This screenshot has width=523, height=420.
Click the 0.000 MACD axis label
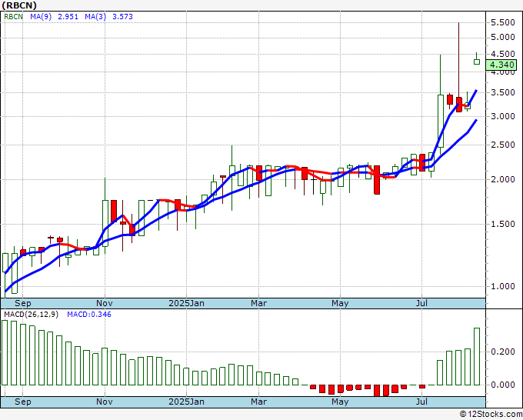click(503, 385)
